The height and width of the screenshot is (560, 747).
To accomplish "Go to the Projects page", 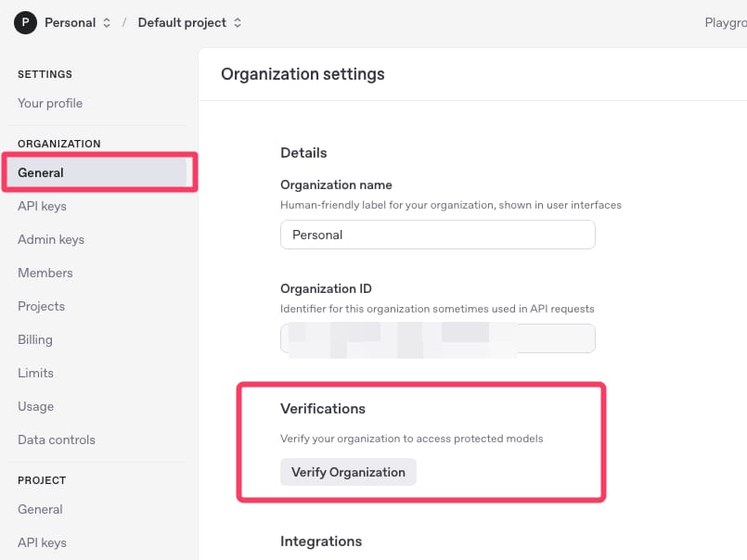I will point(41,306).
